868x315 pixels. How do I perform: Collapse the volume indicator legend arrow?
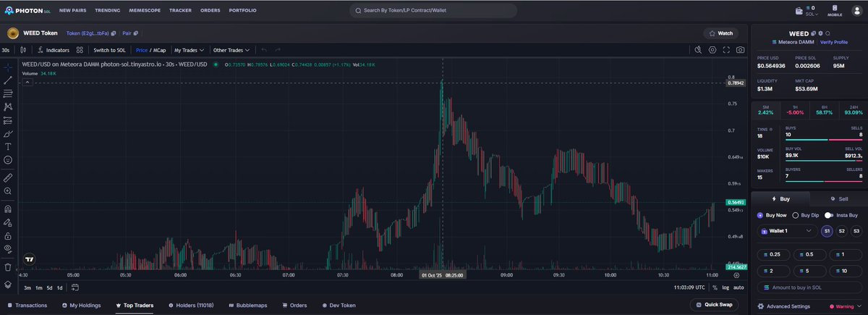[27, 83]
